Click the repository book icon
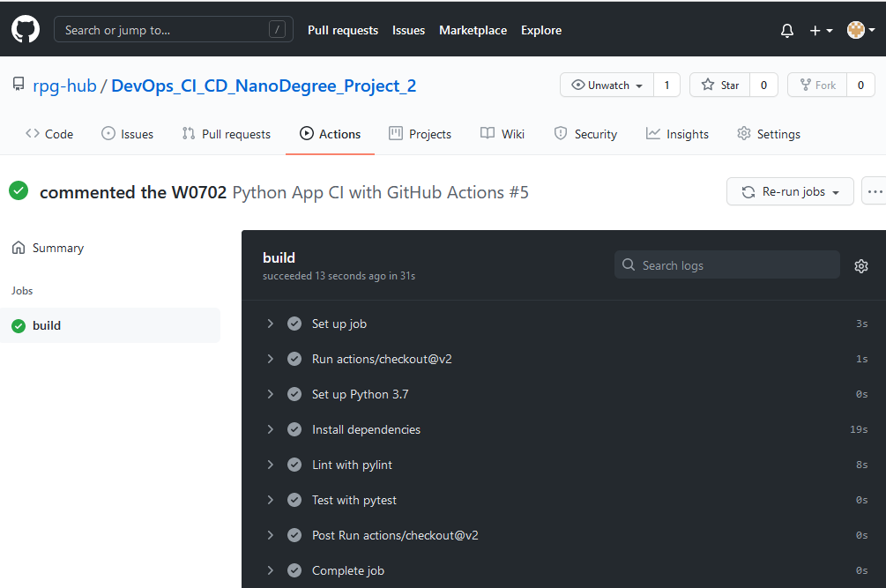This screenshot has height=588, width=886. click(x=18, y=84)
